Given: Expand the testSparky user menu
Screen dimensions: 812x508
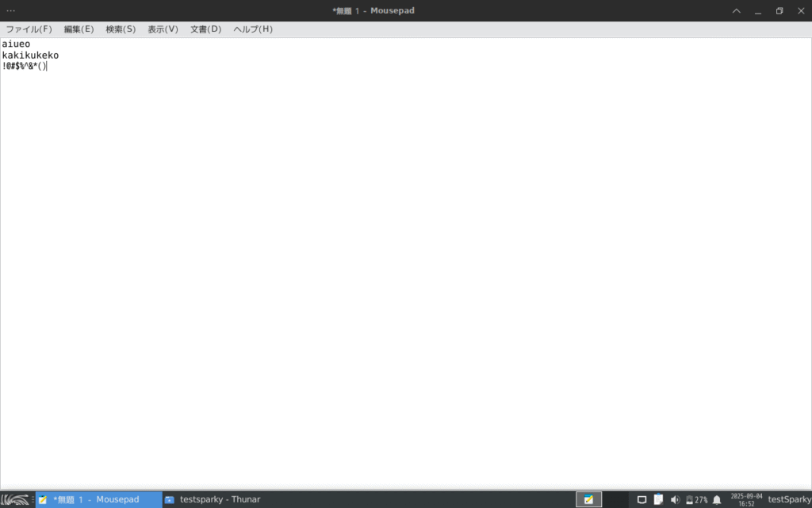Looking at the screenshot, I should click(789, 499).
